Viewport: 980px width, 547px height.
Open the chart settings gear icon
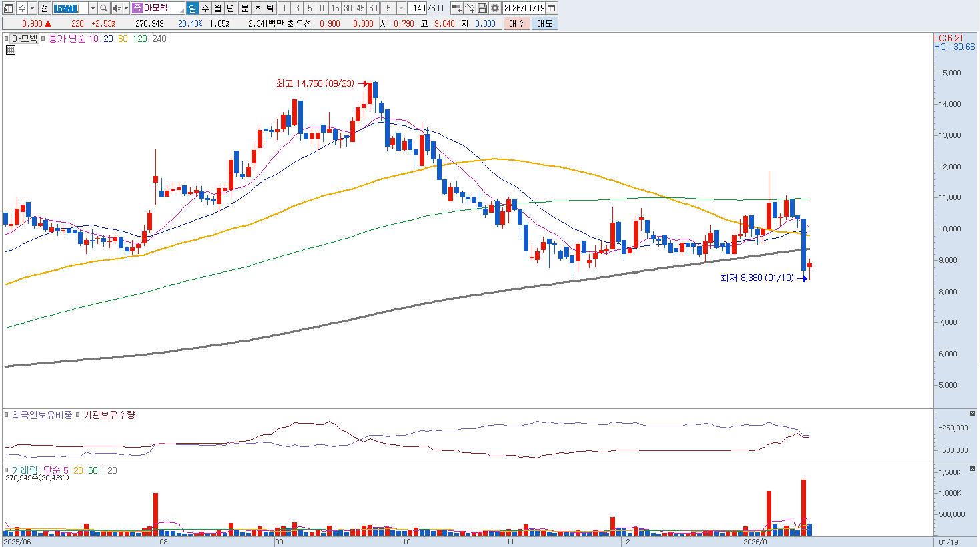click(494, 8)
